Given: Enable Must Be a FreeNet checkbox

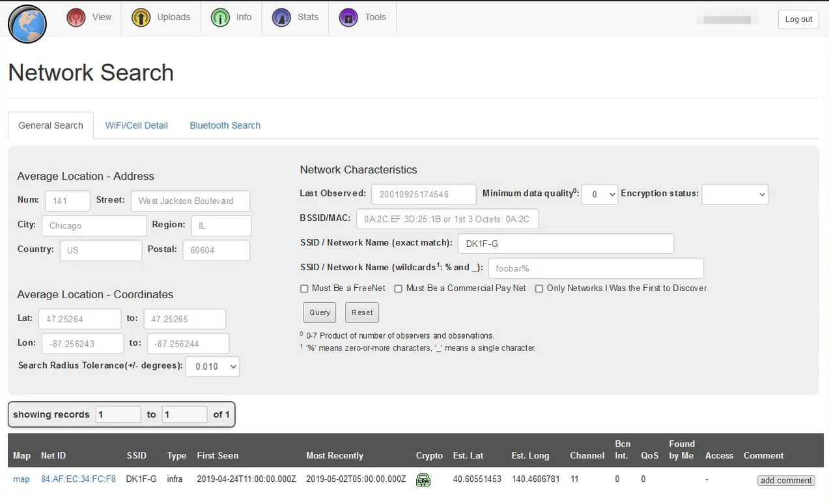Looking at the screenshot, I should (x=304, y=288).
